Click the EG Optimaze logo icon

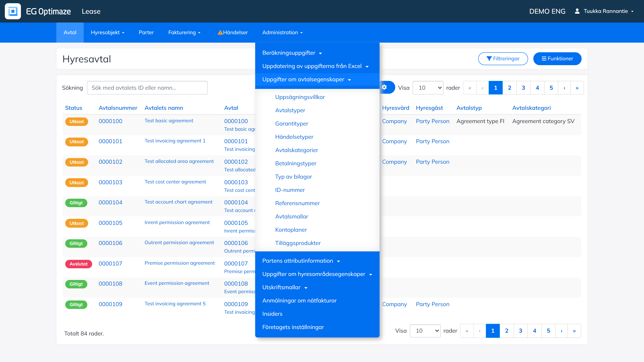13,11
